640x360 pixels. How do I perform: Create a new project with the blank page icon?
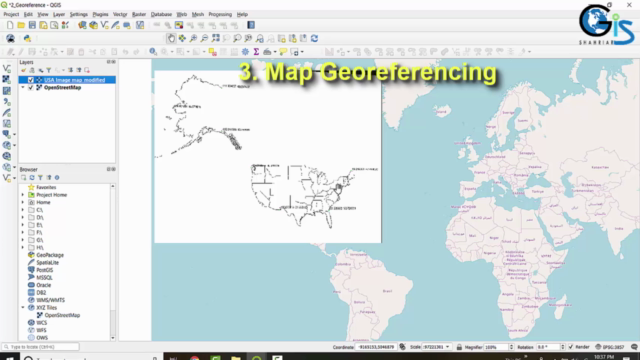10,25
